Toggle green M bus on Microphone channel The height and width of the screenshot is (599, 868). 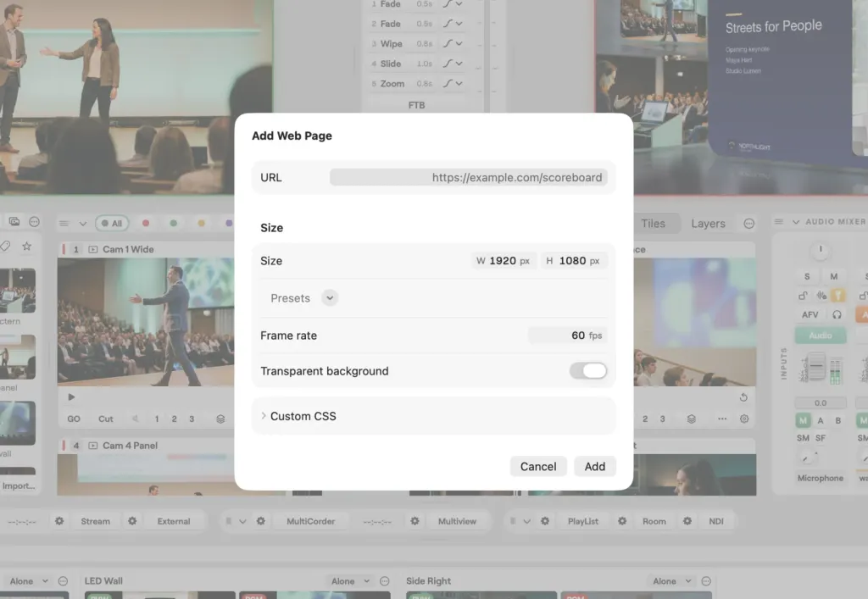point(804,420)
